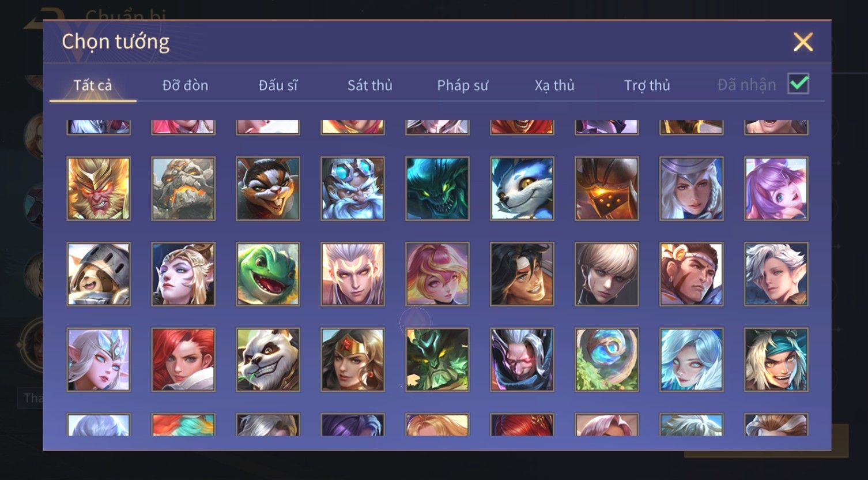Screen dimensions: 868x480
Task: Select the bear wearing a knight helmet
Action: pos(99,274)
